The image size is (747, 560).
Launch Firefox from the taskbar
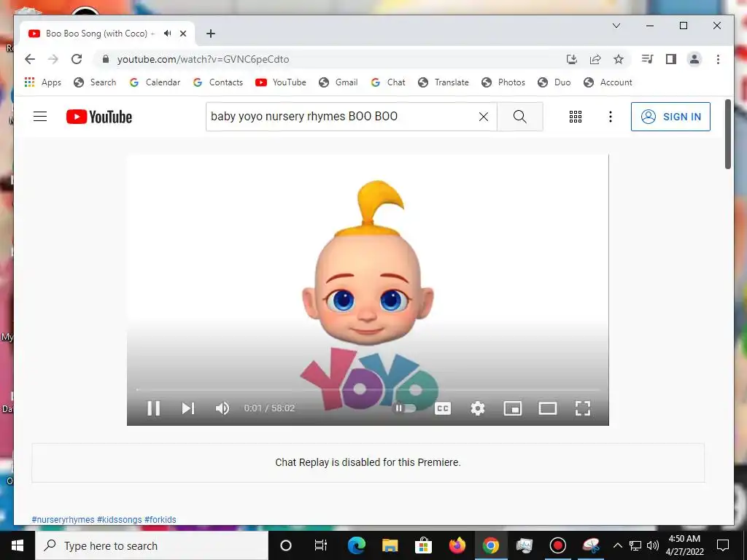[x=457, y=545]
